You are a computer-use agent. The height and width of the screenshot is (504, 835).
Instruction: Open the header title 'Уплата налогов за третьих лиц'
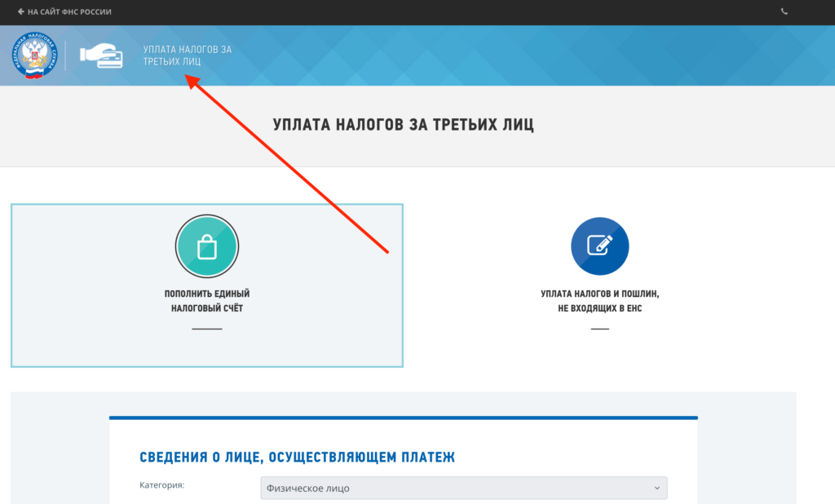coord(187,55)
